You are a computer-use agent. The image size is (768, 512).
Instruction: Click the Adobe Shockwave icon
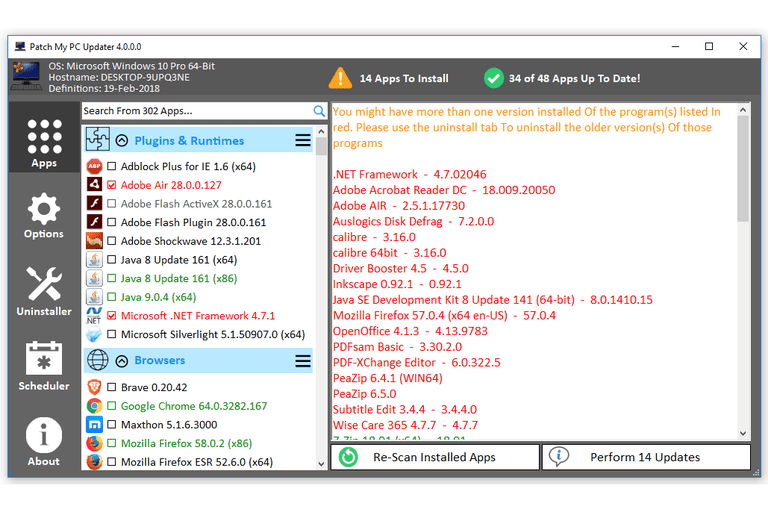[x=94, y=241]
